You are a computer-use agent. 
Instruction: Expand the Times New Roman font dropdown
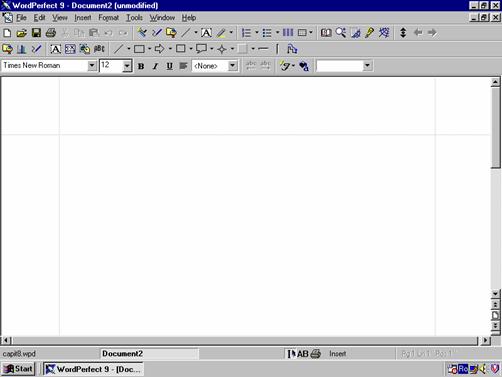92,66
